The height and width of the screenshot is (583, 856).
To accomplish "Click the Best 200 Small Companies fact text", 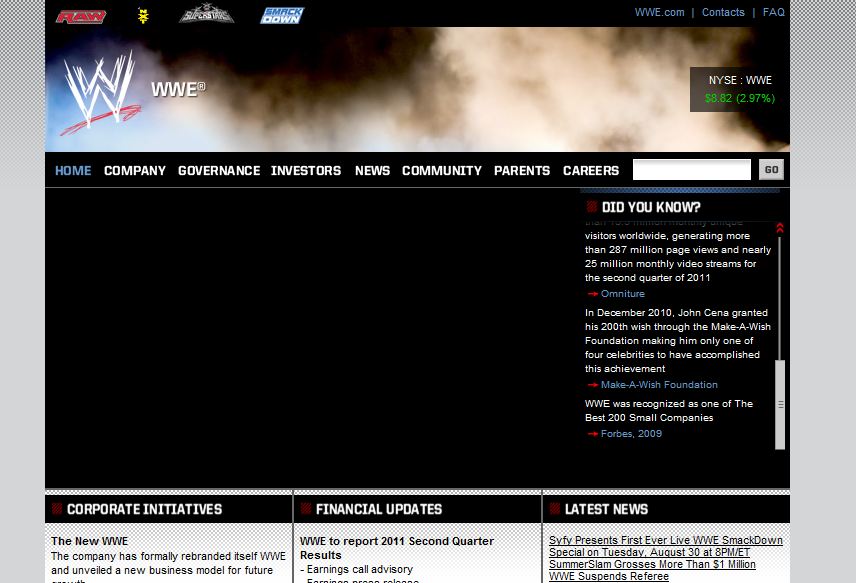I will (x=669, y=411).
